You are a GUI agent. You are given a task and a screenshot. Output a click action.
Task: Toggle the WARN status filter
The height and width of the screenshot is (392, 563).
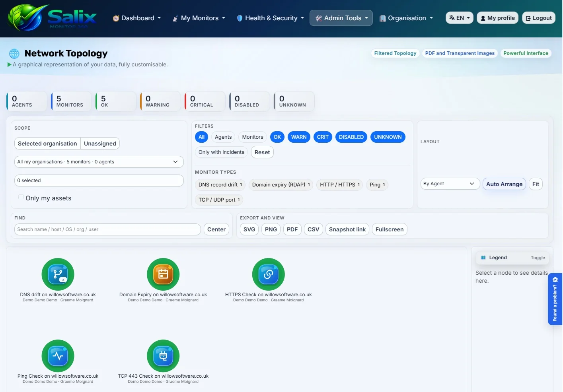pos(299,137)
